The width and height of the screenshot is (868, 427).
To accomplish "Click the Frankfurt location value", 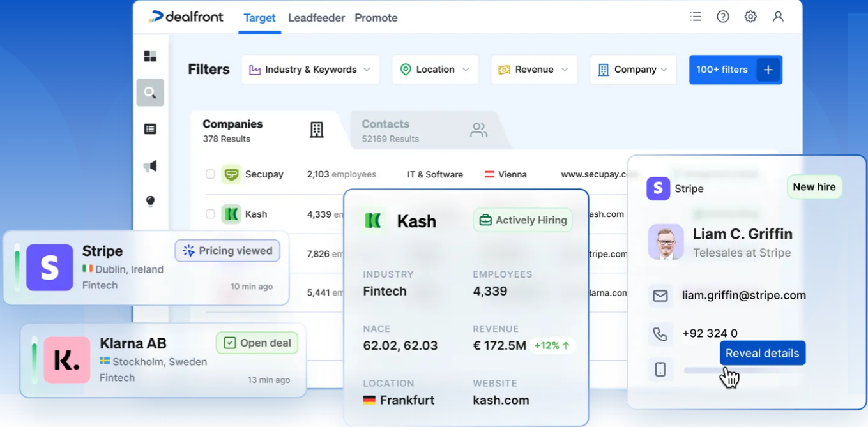I will [x=399, y=400].
